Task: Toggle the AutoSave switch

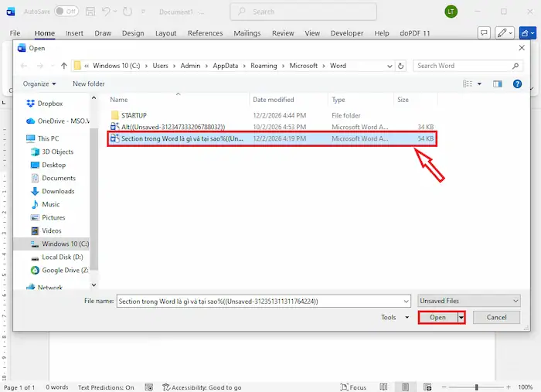Action: pyautogui.click(x=66, y=12)
